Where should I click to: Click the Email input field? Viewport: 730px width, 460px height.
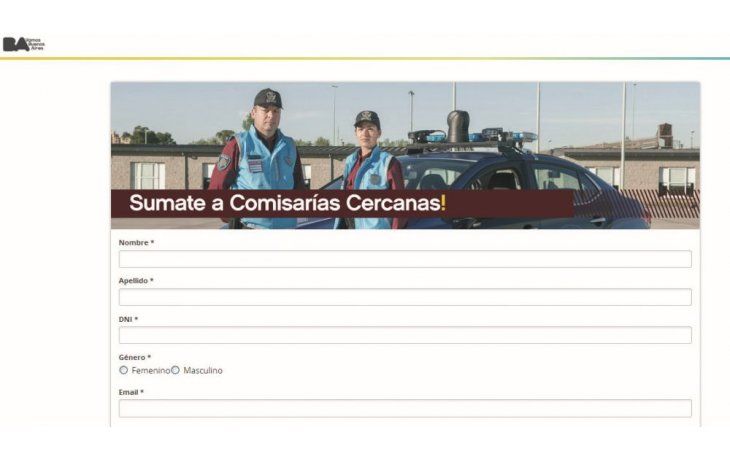(x=405, y=408)
